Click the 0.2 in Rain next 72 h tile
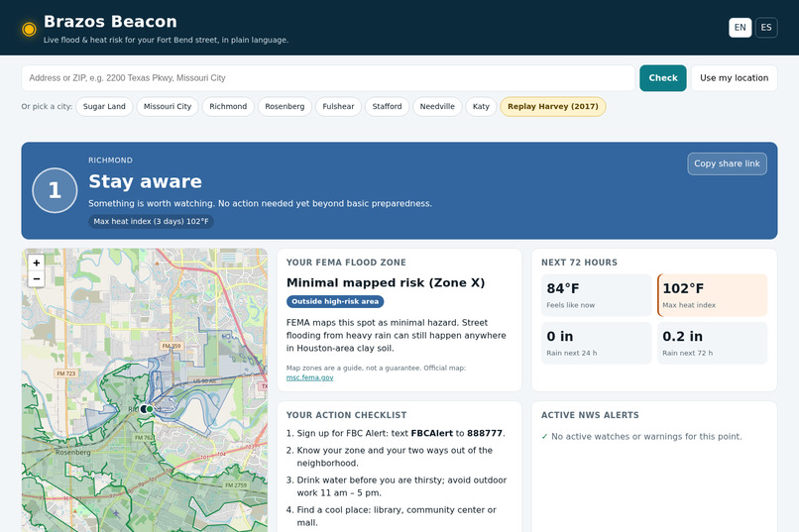 713,343
